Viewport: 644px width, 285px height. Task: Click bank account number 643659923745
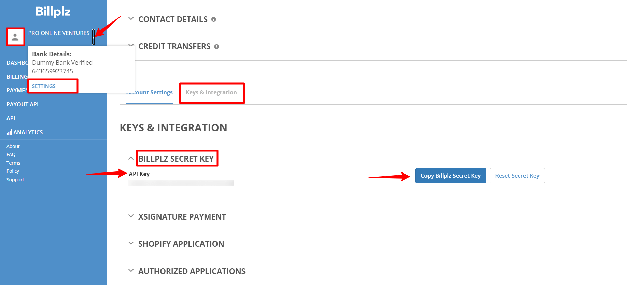tap(53, 71)
